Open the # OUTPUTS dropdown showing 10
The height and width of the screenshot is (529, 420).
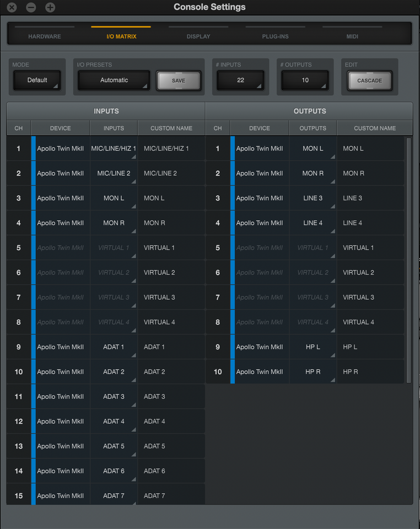pos(305,80)
